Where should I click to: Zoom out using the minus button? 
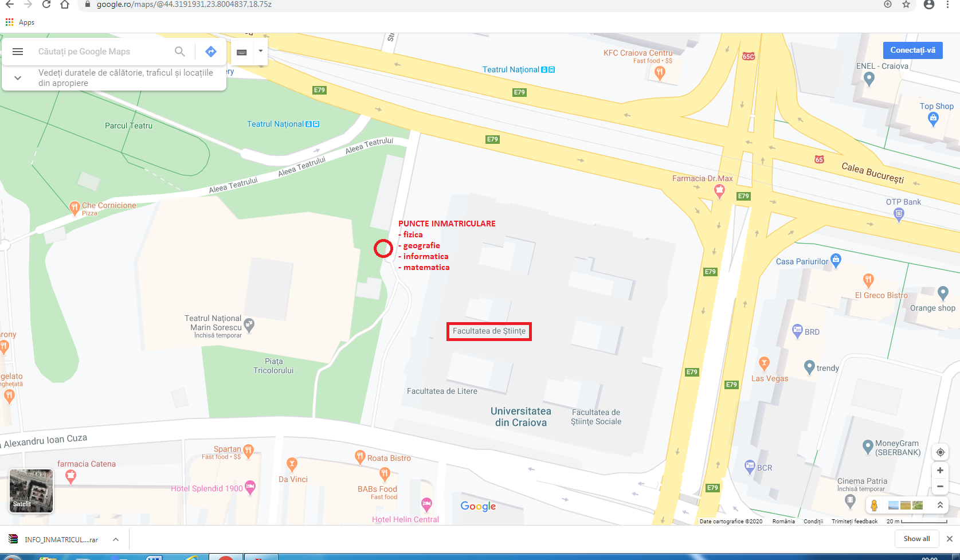tap(940, 487)
